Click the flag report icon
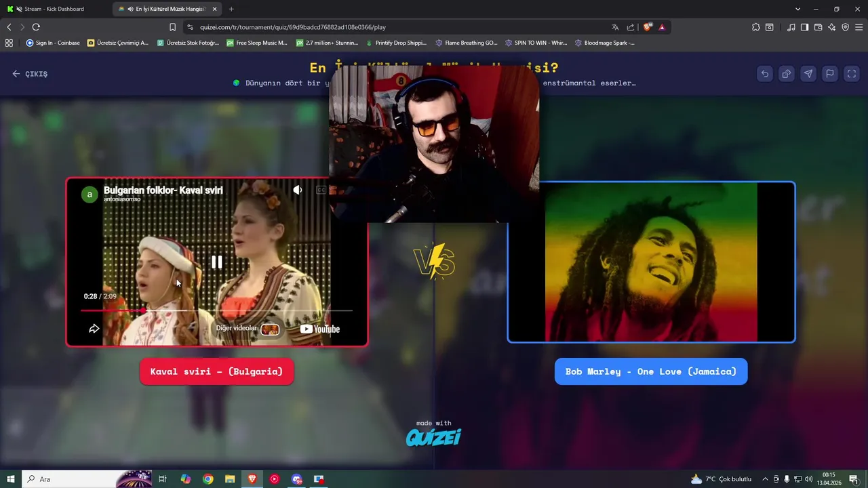The height and width of the screenshot is (488, 868). coord(830,74)
